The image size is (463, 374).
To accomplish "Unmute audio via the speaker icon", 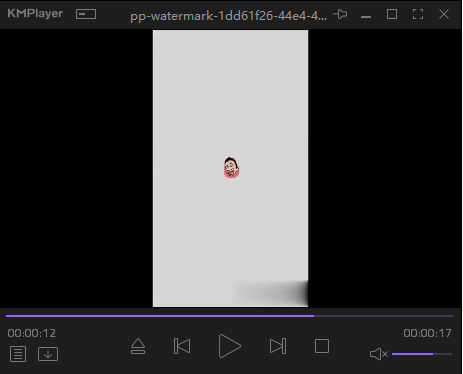I will tap(379, 354).
